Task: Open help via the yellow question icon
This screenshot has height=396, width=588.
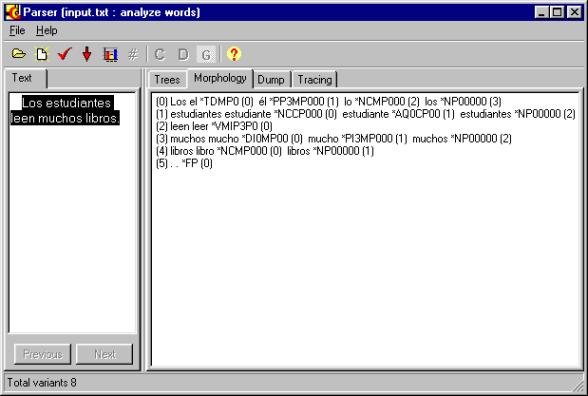Action: pyautogui.click(x=234, y=54)
